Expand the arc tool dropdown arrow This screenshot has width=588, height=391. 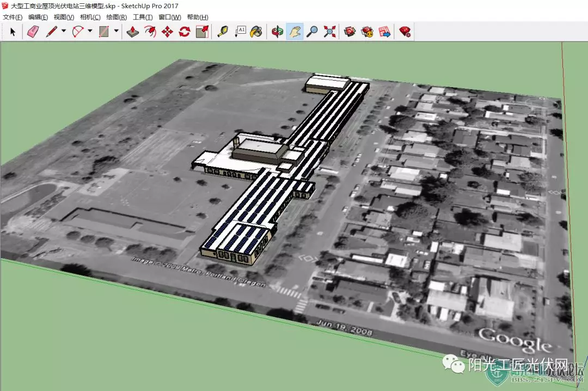[x=90, y=31]
